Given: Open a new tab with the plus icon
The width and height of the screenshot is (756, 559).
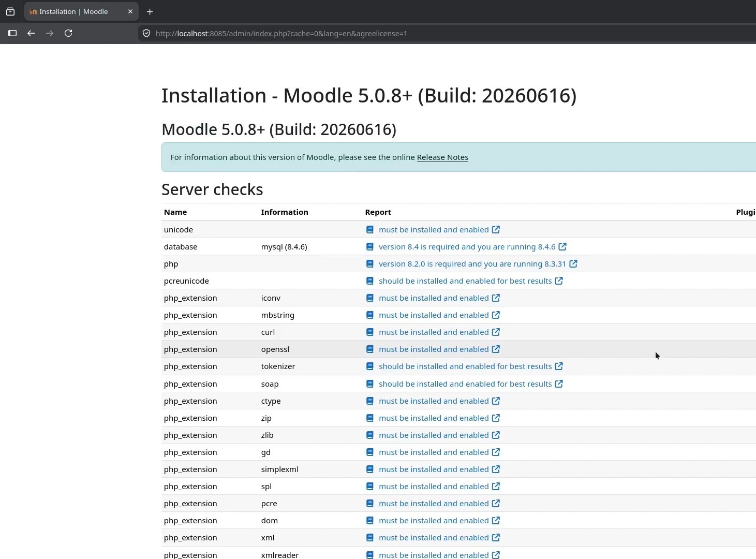Looking at the screenshot, I should coord(150,11).
